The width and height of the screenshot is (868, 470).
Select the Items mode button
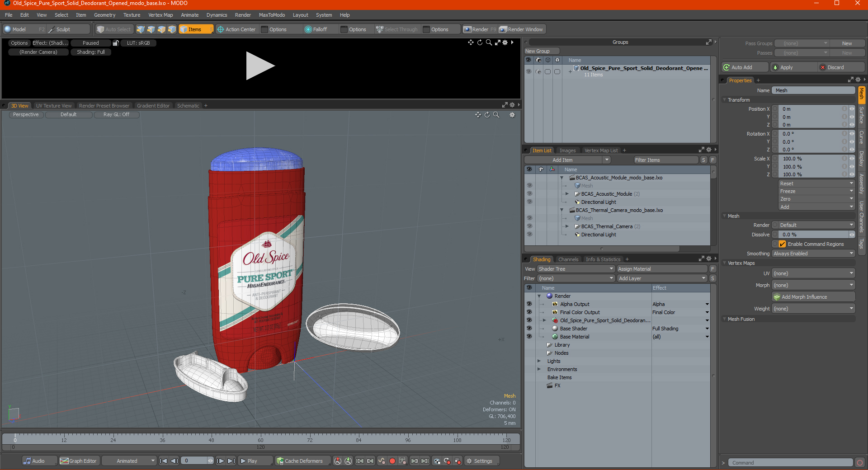tap(196, 29)
